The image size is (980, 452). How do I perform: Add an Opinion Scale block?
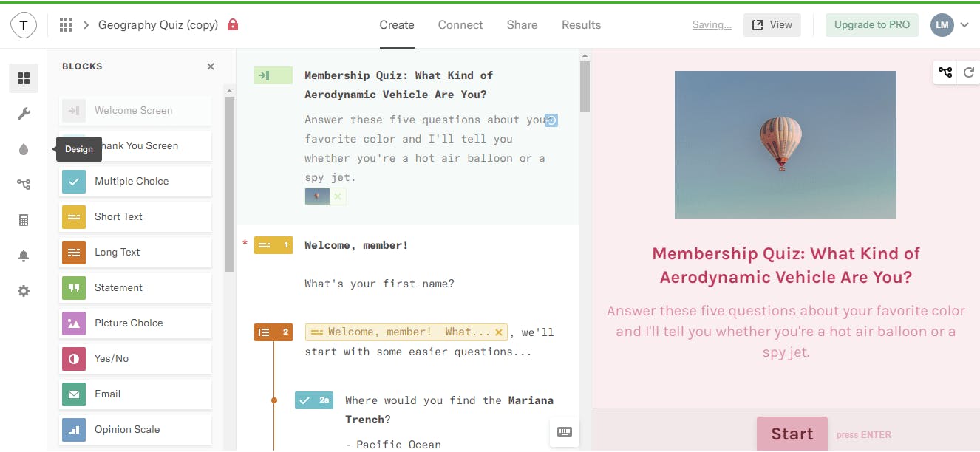pyautogui.click(x=135, y=430)
